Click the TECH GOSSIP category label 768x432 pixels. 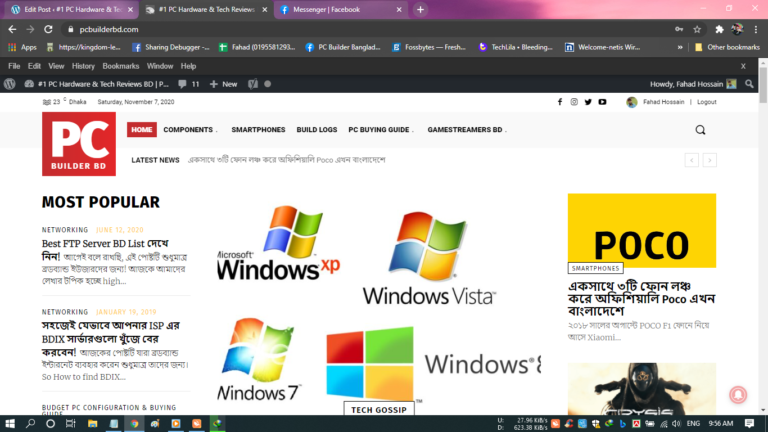click(x=379, y=409)
